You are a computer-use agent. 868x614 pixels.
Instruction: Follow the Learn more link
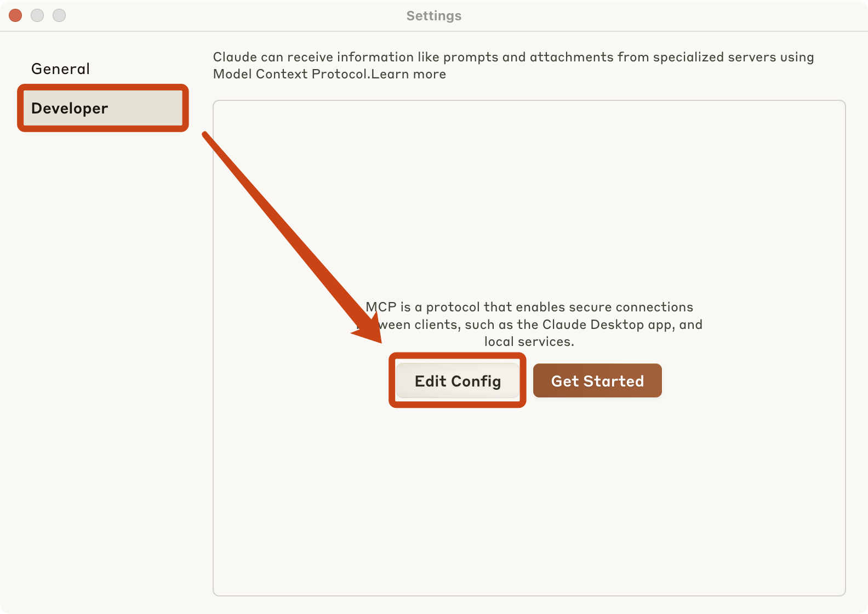coord(409,75)
